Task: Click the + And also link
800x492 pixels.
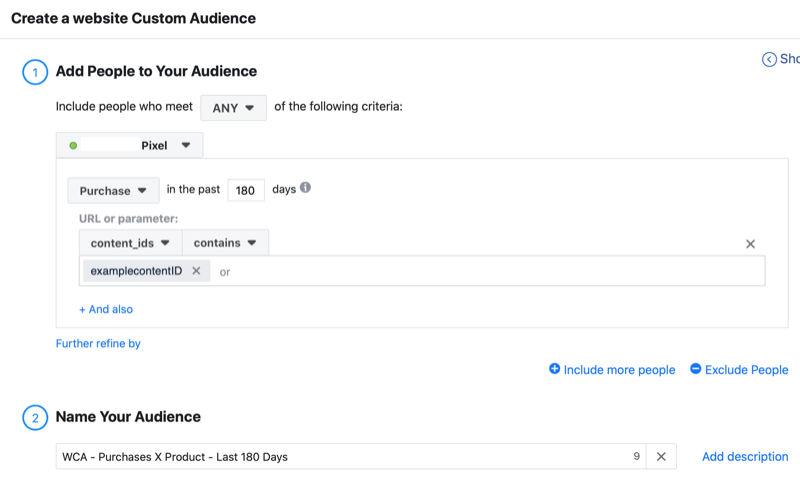Action: (106, 309)
